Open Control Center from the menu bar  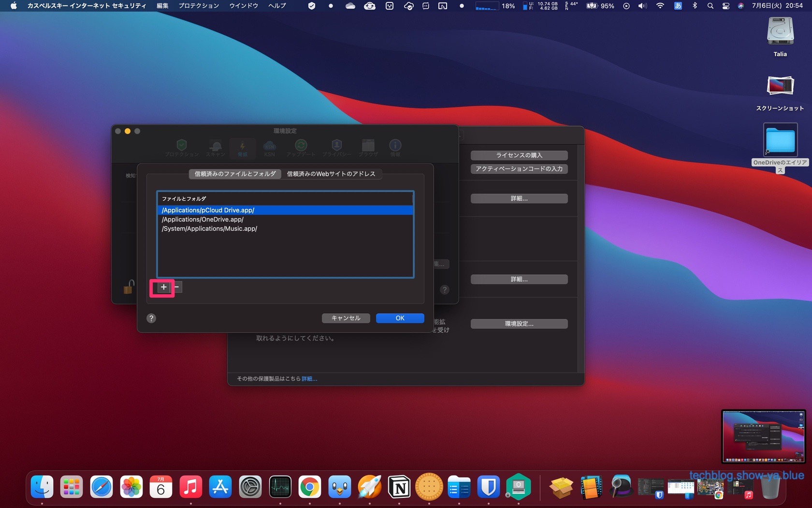pyautogui.click(x=725, y=6)
